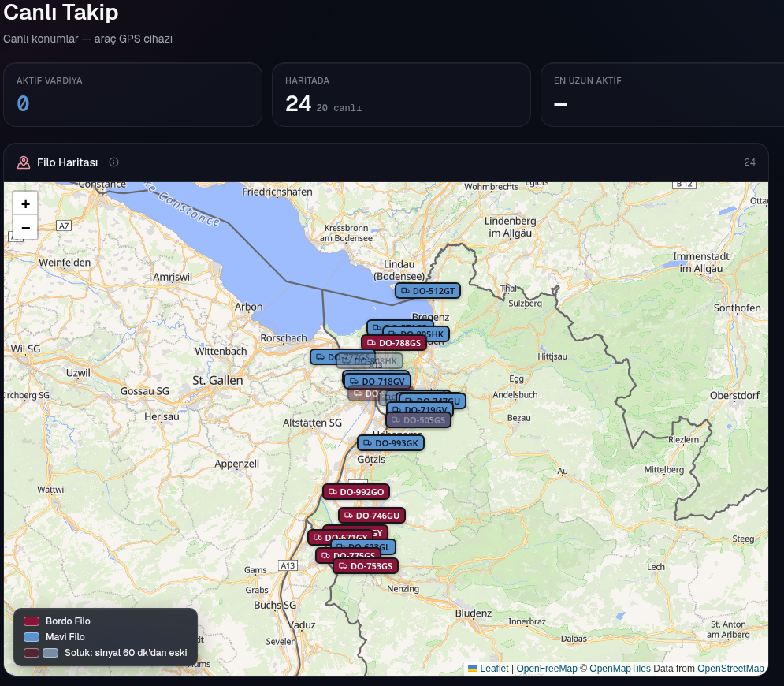Click the Filo Haritası map pin icon
The height and width of the screenshot is (686, 784).
(x=24, y=162)
